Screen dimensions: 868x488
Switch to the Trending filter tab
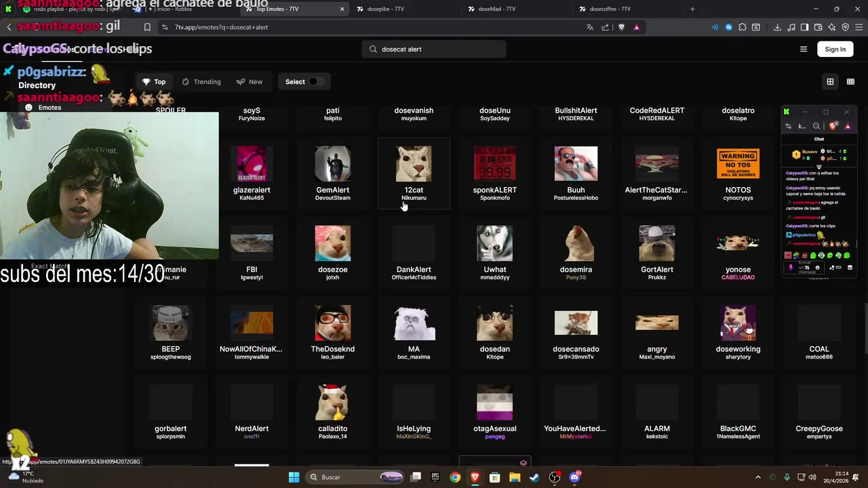pos(201,81)
